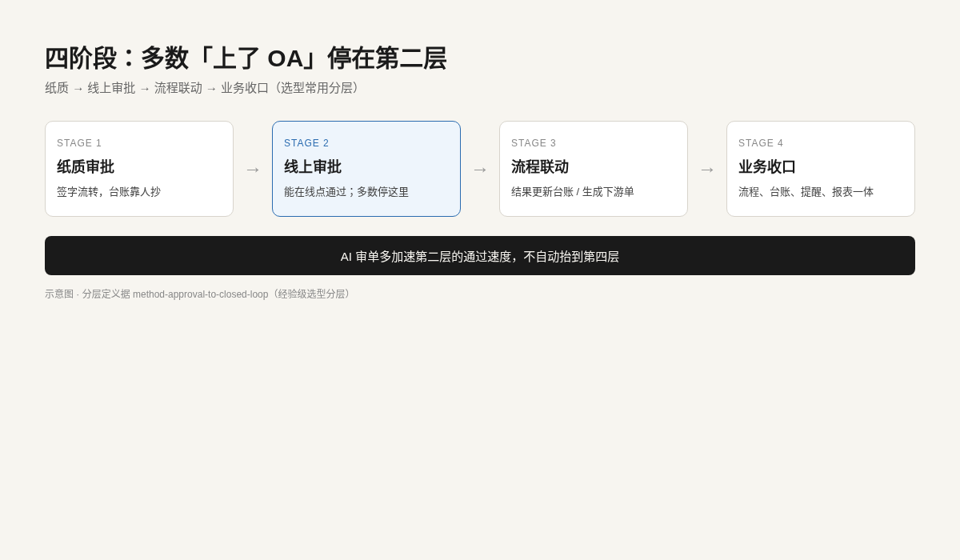Click the dark banner about AI 审单
The image size is (960, 560).
click(480, 256)
